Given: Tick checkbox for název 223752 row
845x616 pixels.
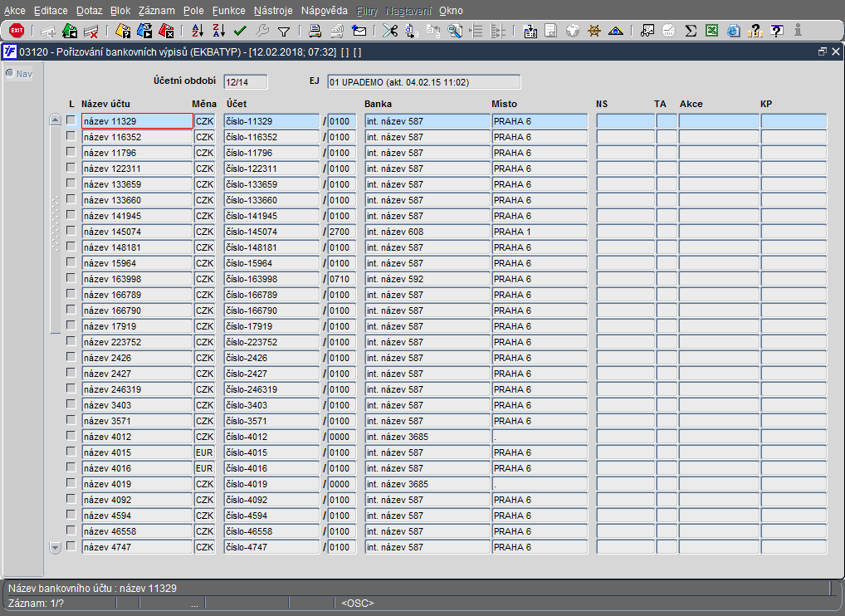Looking at the screenshot, I should [x=71, y=341].
